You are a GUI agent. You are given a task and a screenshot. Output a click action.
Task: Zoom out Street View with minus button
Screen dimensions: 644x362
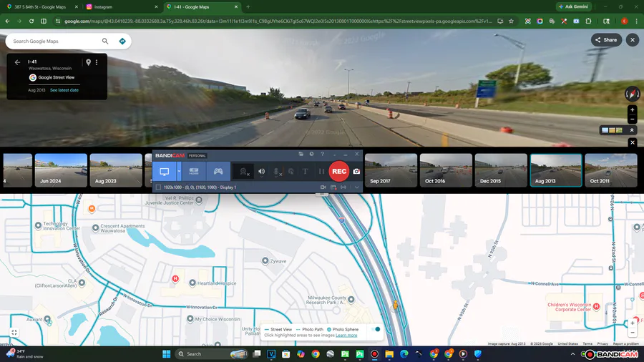[632, 119]
